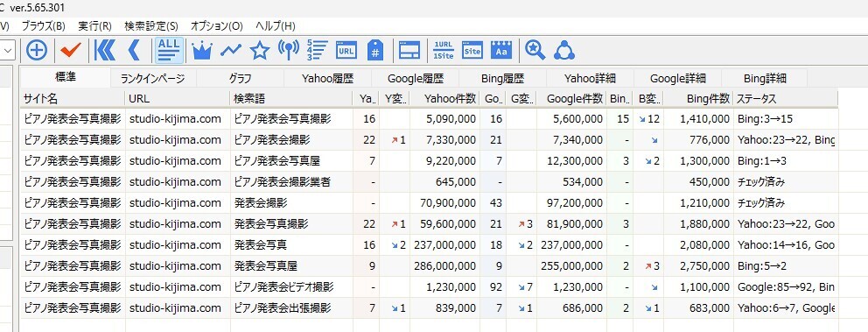Click the crown icon in toolbar
The width and height of the screenshot is (868, 332).
point(202,51)
